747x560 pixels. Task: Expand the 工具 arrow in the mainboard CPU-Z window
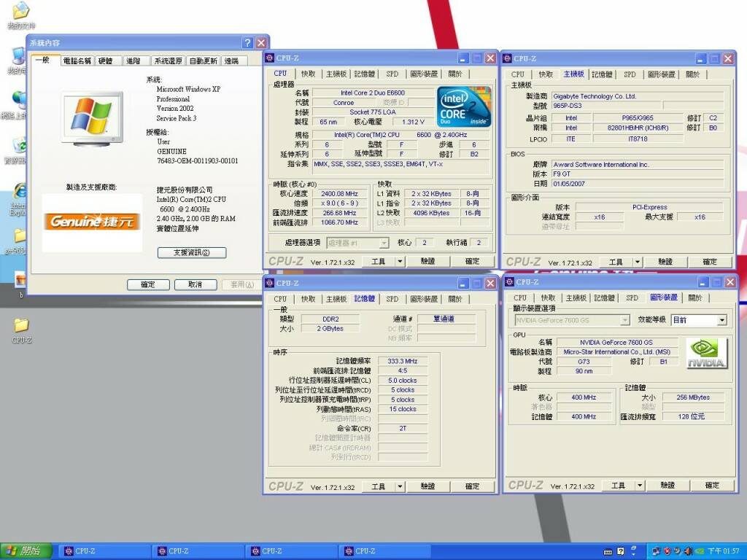tap(638, 262)
